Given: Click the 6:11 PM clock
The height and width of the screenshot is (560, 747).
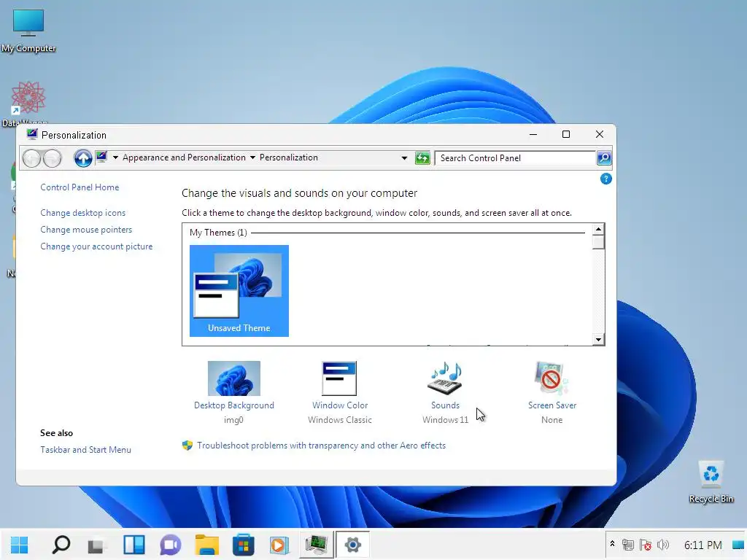Looking at the screenshot, I should coord(703,545).
